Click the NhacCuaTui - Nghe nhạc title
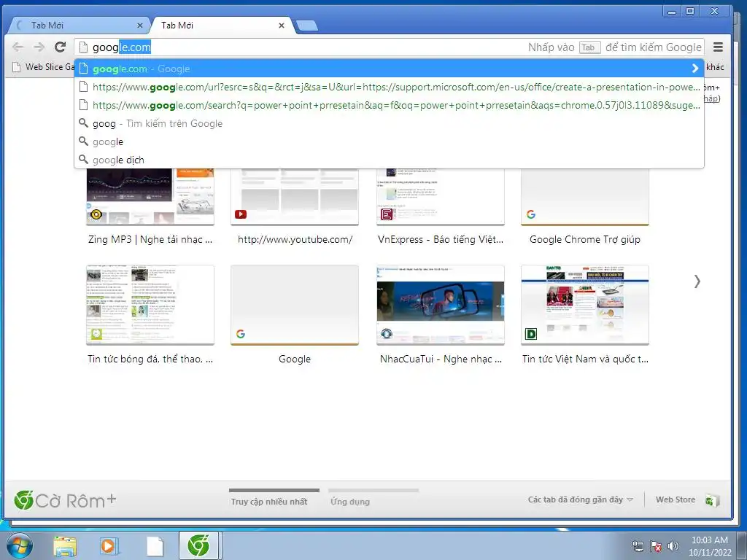The height and width of the screenshot is (560, 747). pyautogui.click(x=441, y=359)
